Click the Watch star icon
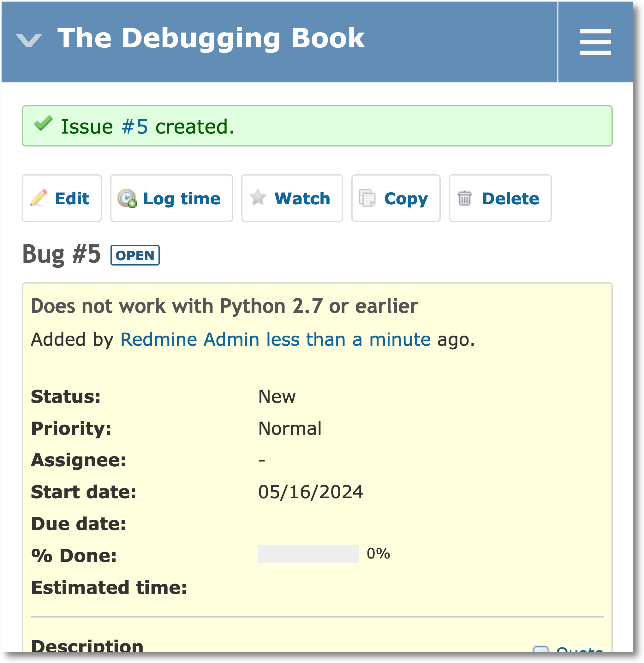 click(x=258, y=198)
